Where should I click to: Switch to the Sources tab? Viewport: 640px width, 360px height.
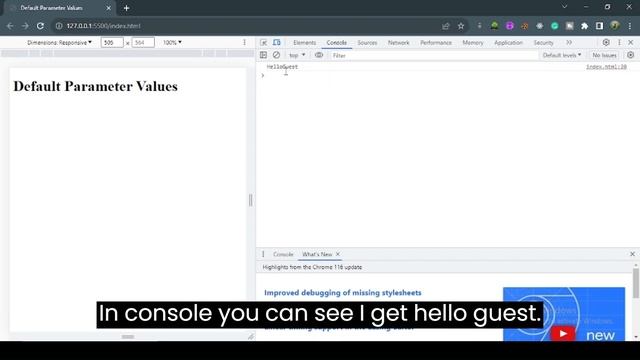(367, 42)
